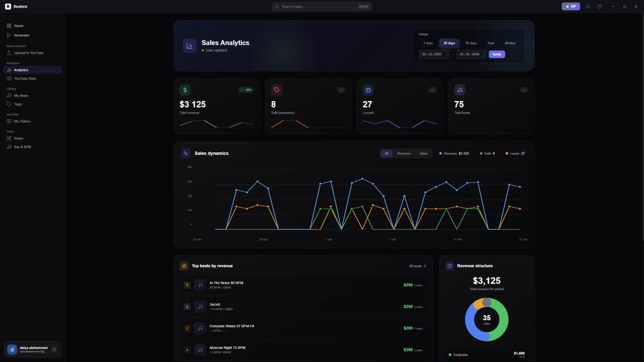Open options menu on Sold (exclusive) card
The height and width of the screenshot is (362, 644).
[341, 89]
